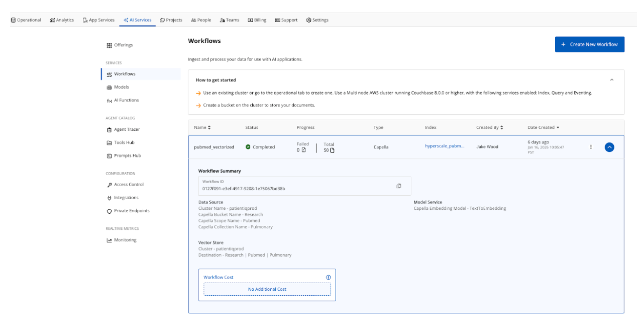
Task: Open the pubmed_vectorized row three-dot menu
Action: [x=591, y=147]
